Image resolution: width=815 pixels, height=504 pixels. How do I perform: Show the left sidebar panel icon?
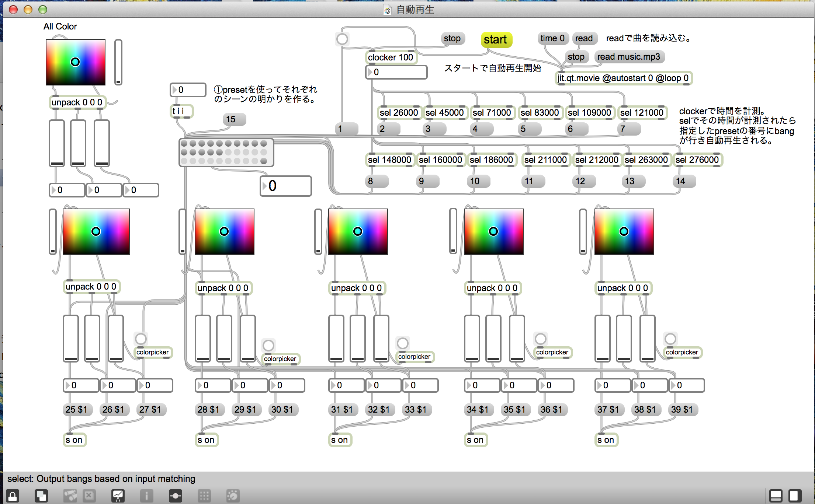pyautogui.click(x=776, y=496)
